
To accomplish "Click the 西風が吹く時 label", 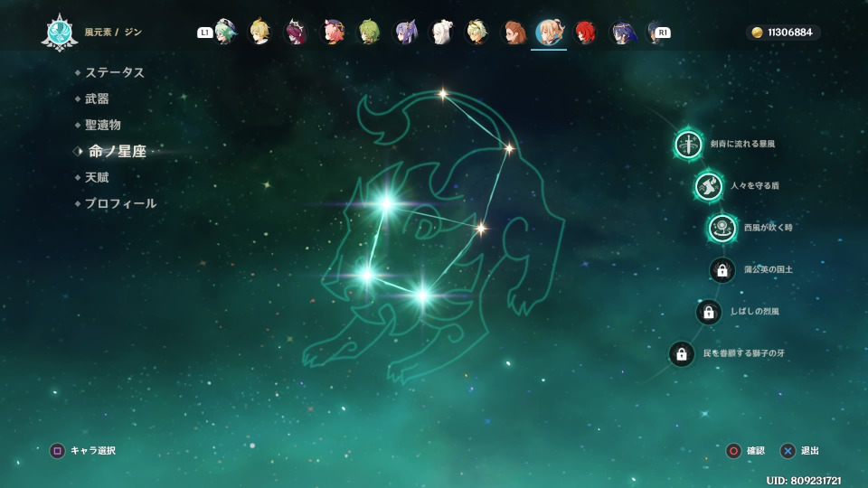I will (x=768, y=228).
